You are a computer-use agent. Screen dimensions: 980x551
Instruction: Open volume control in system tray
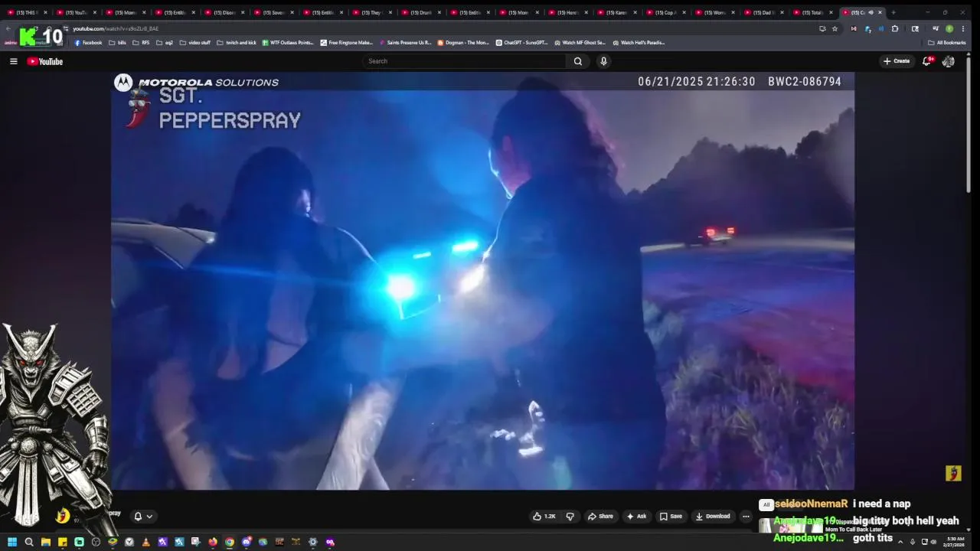(933, 542)
